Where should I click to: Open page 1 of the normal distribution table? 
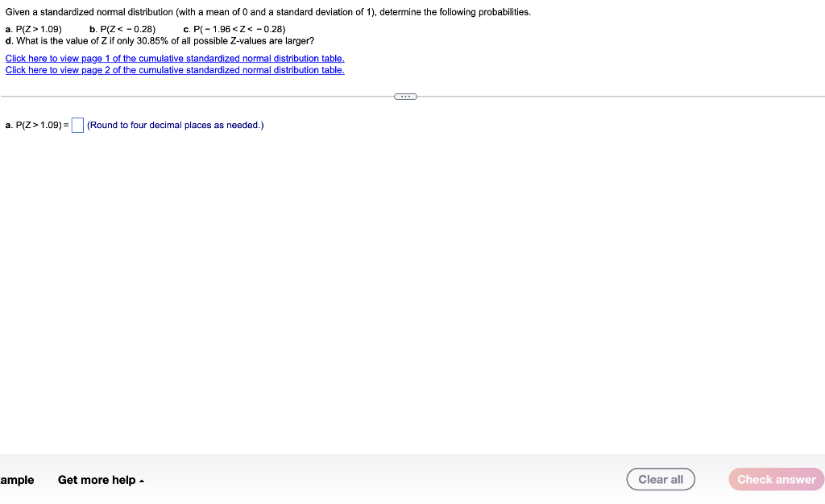pyautogui.click(x=175, y=58)
